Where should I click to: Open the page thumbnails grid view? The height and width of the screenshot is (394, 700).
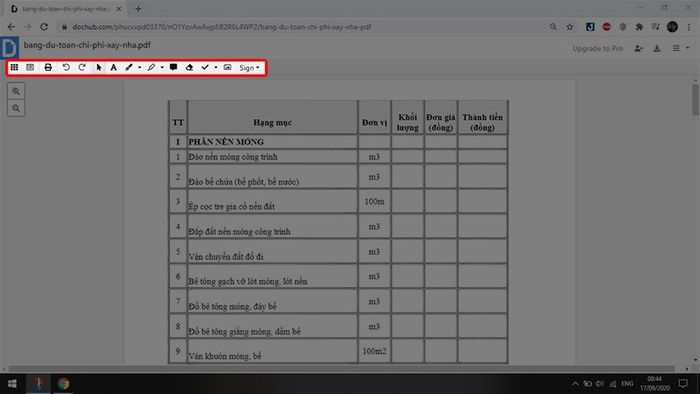click(14, 67)
